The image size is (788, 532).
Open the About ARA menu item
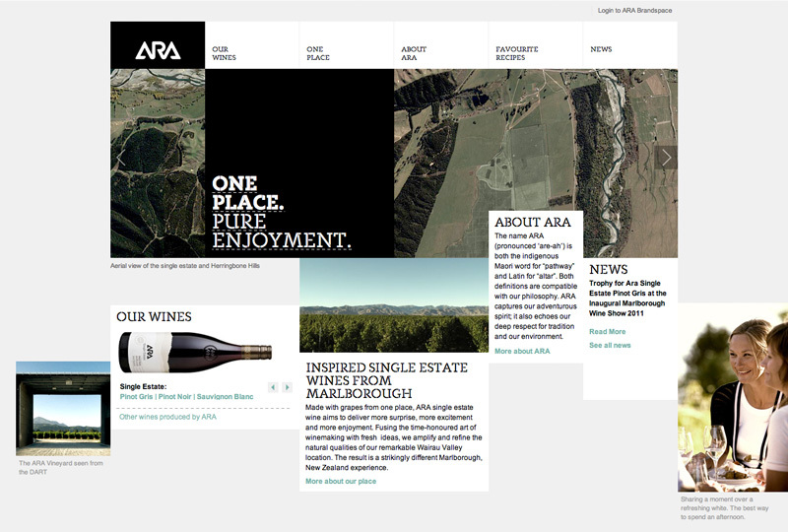tap(414, 53)
